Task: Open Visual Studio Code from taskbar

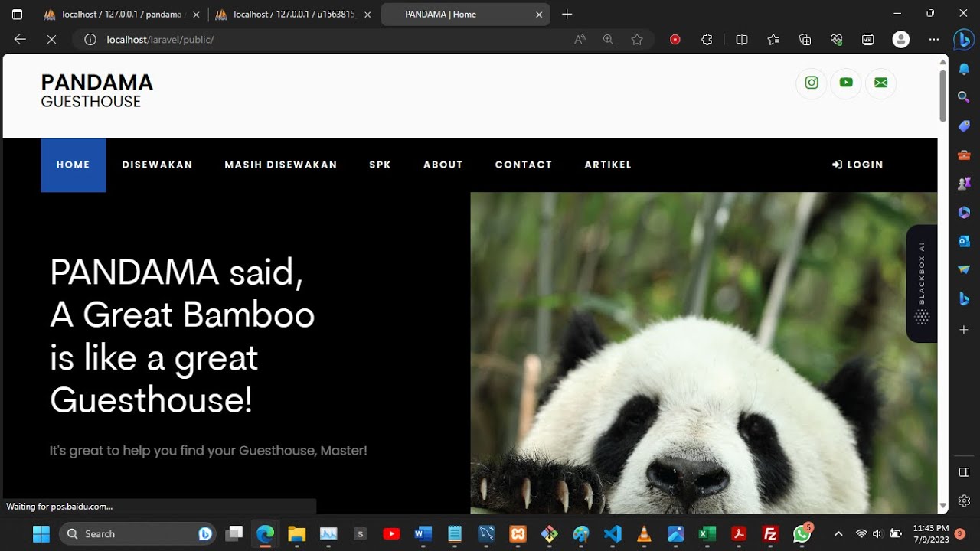Action: pyautogui.click(x=612, y=533)
